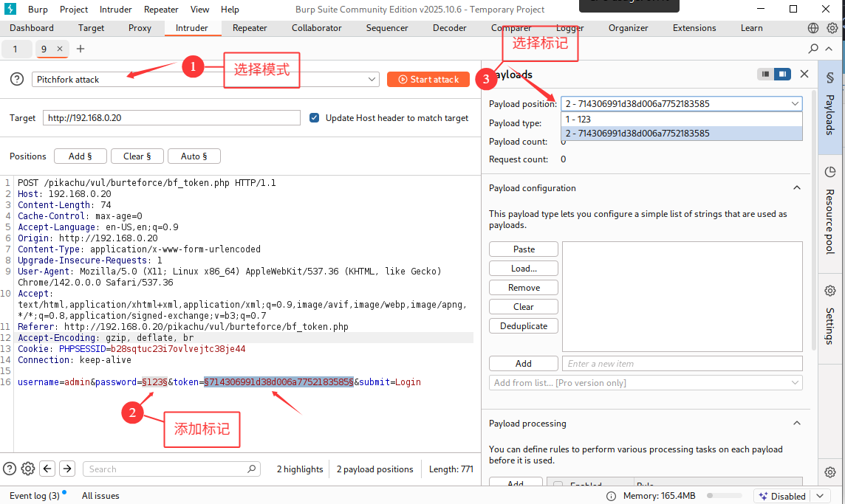Click the Burp Suite logo icon
The width and height of the screenshot is (845, 504).
coord(10,9)
